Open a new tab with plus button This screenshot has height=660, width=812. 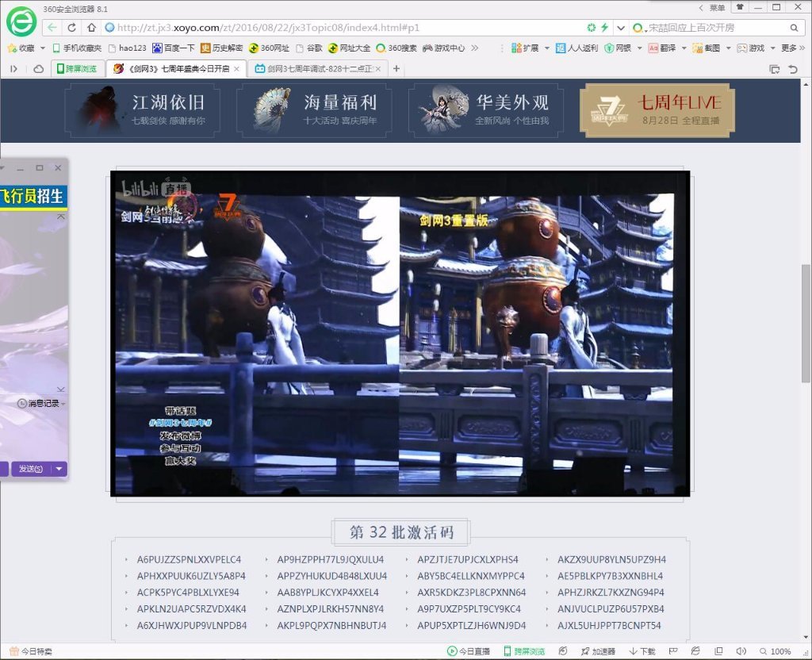tap(396, 69)
